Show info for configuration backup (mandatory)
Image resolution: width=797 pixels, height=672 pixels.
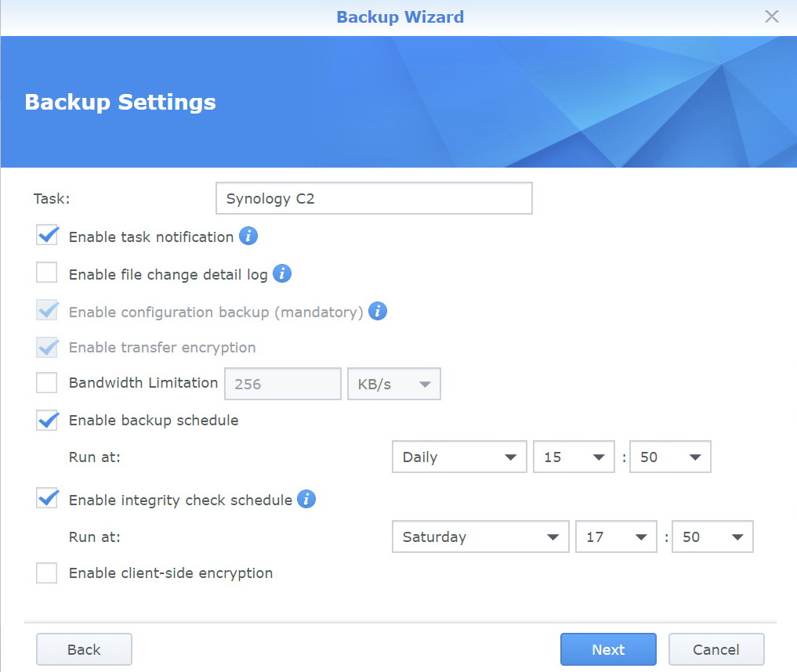click(378, 311)
